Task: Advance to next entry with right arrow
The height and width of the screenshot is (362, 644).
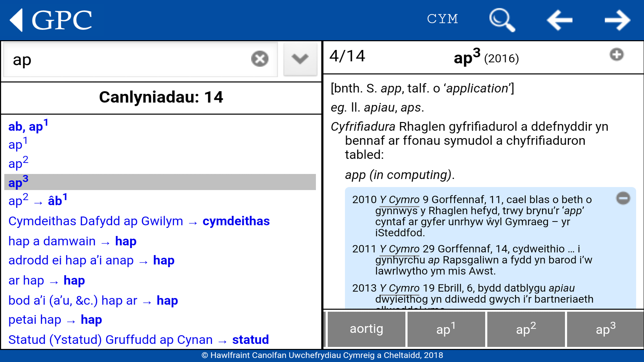Action: click(x=617, y=19)
